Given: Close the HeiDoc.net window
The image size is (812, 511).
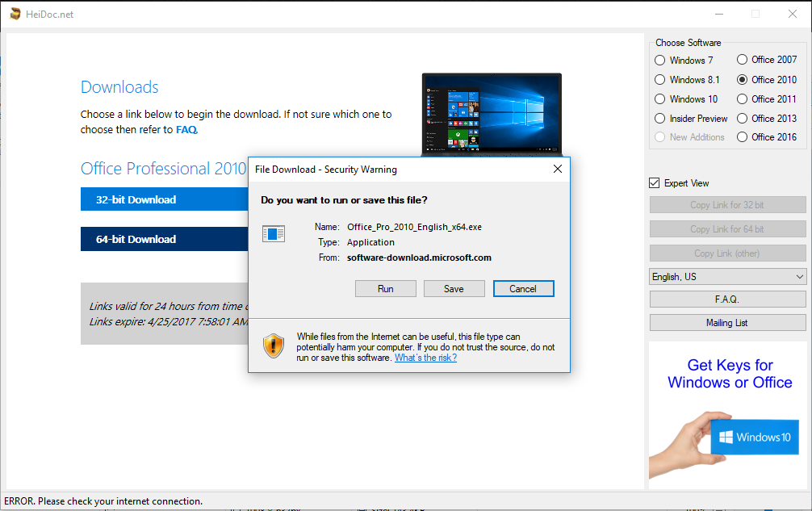Looking at the screenshot, I should 793,14.
